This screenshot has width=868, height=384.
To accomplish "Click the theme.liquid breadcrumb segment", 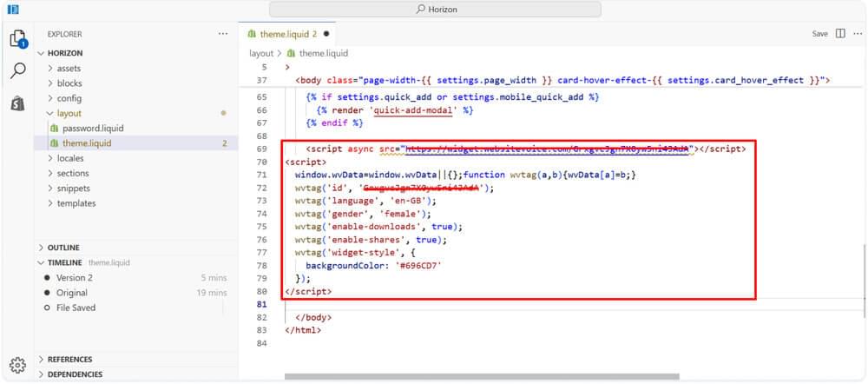I will point(323,54).
